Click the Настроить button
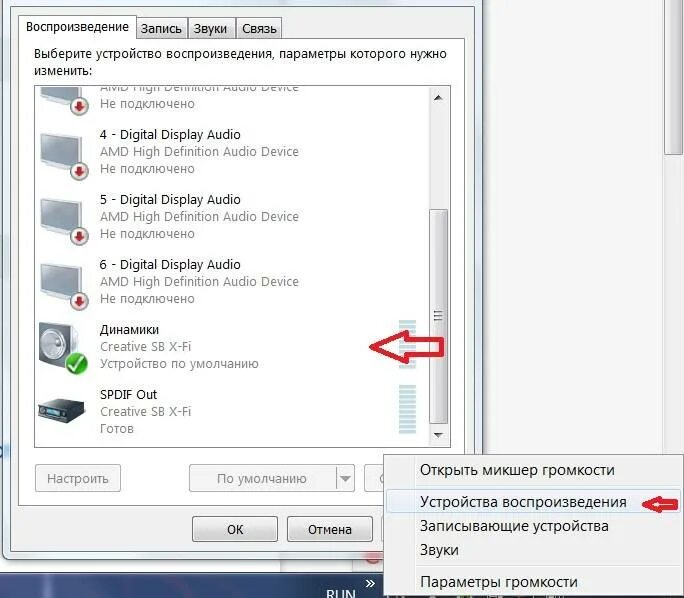This screenshot has height=598, width=684. [x=78, y=478]
